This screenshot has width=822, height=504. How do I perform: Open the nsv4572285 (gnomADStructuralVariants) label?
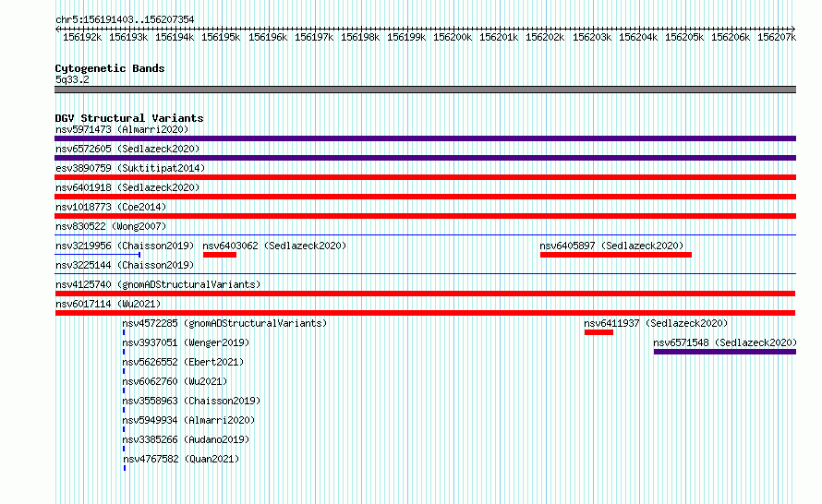tap(224, 323)
